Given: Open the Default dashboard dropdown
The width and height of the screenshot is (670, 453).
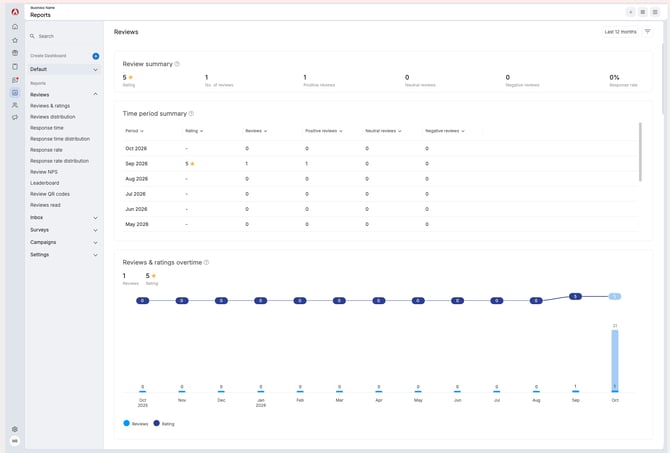Looking at the screenshot, I should click(x=64, y=69).
